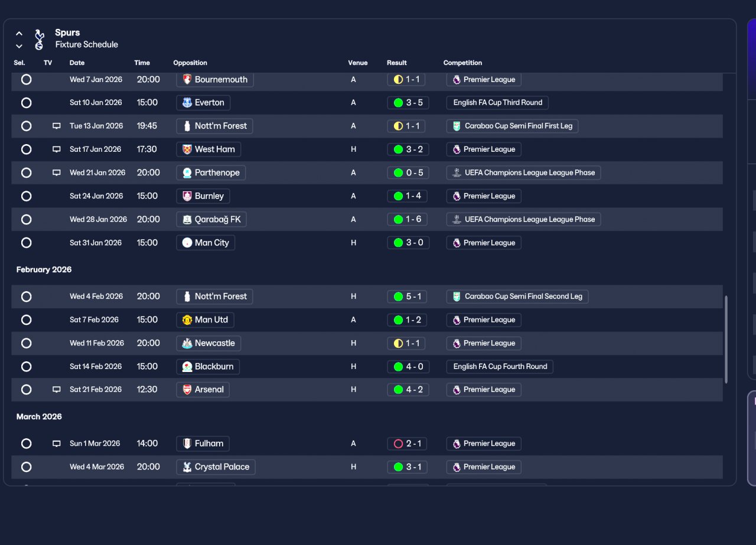
Task: Sort by the Date column header
Action: click(x=77, y=63)
